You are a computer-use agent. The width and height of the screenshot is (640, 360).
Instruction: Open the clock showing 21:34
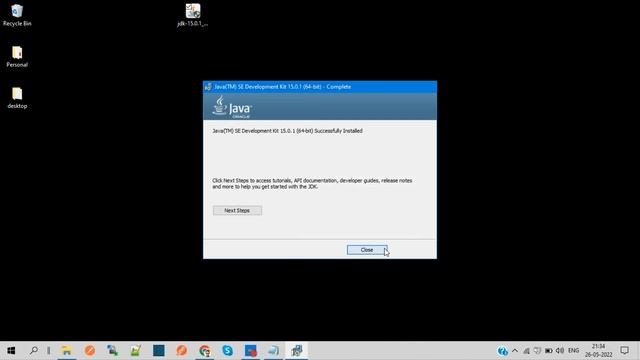598,351
